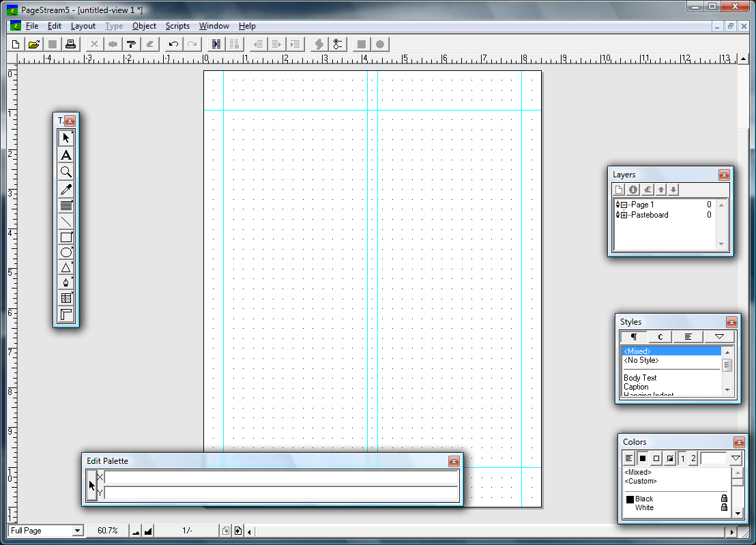Select the Ellipse shape tool
The height and width of the screenshot is (545, 756).
(x=66, y=252)
